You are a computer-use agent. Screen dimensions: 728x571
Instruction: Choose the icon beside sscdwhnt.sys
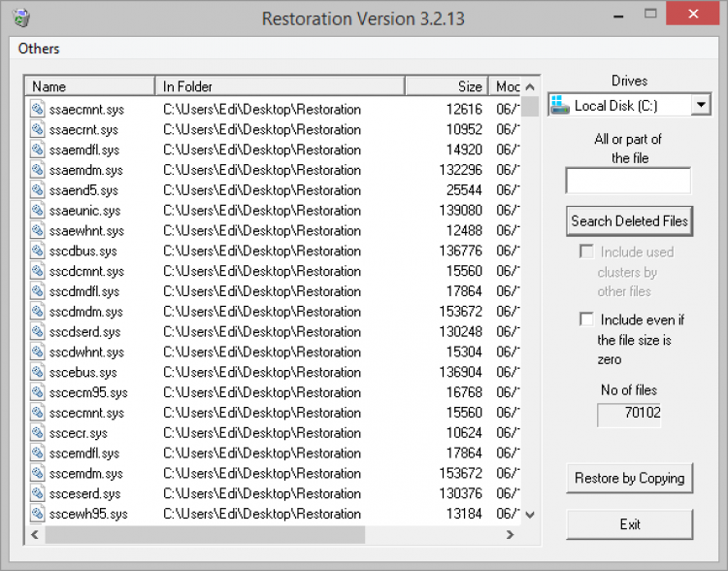(x=38, y=352)
